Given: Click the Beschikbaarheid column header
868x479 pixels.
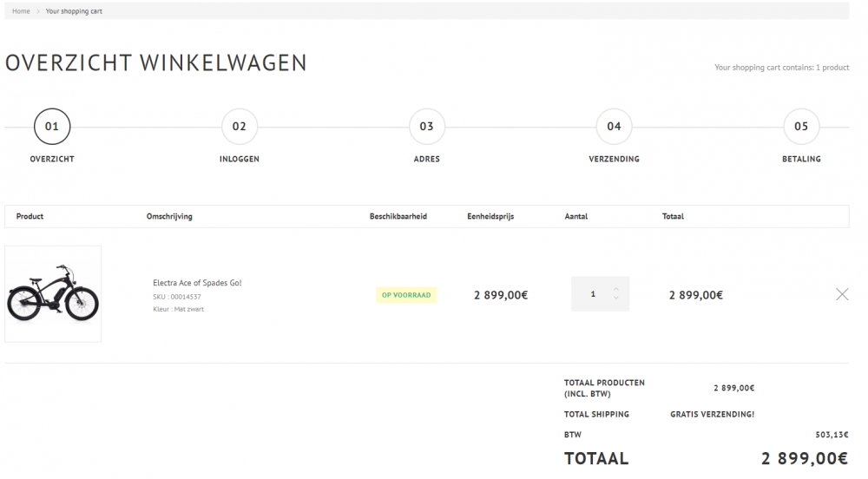Looking at the screenshot, I should [x=398, y=216].
